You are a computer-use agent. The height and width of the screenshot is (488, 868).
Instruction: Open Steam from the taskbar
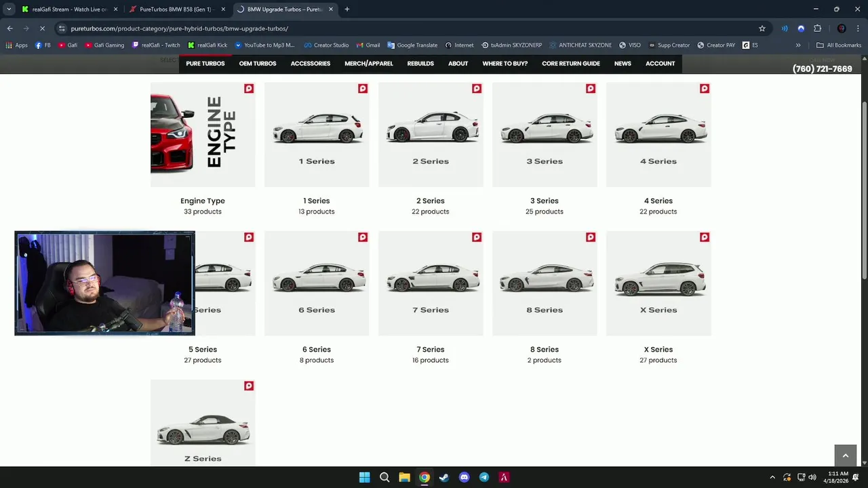444,477
